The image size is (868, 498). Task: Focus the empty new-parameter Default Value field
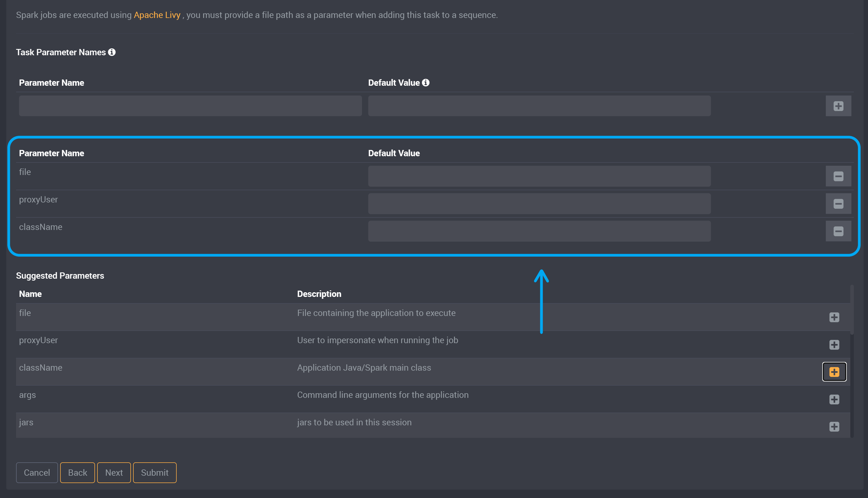539,106
